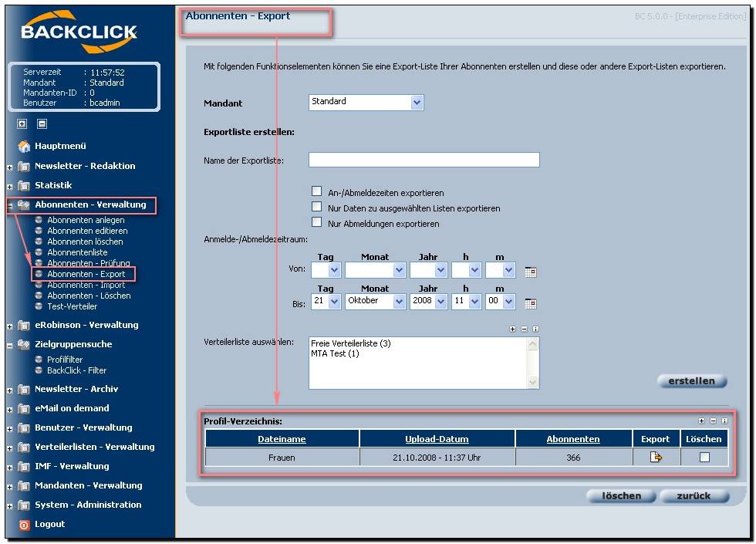
Task: Click the collapse-all minus icon under server info
Action: tap(42, 123)
